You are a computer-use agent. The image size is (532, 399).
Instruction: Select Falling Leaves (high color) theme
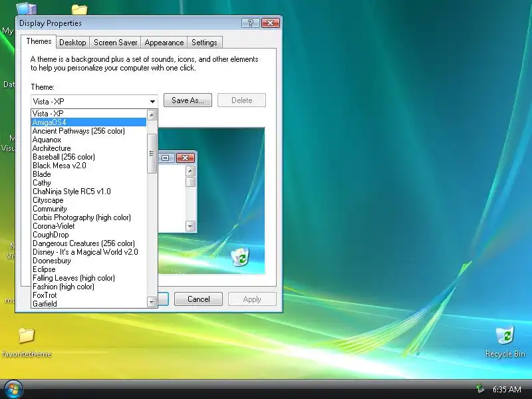89,278
